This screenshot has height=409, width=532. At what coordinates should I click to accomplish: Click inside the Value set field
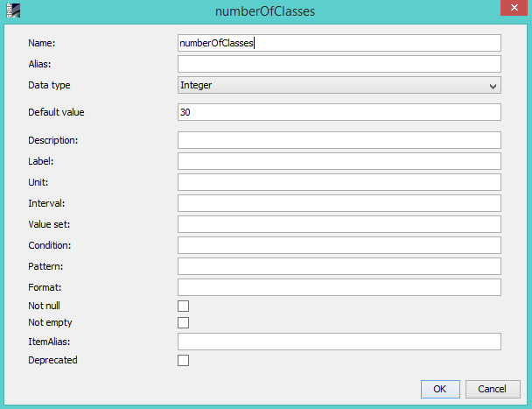339,224
